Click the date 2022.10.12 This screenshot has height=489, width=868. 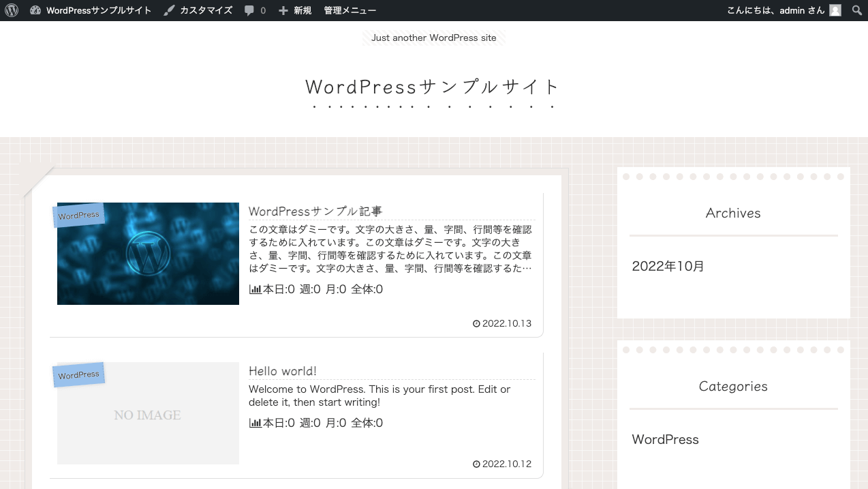[x=507, y=464]
